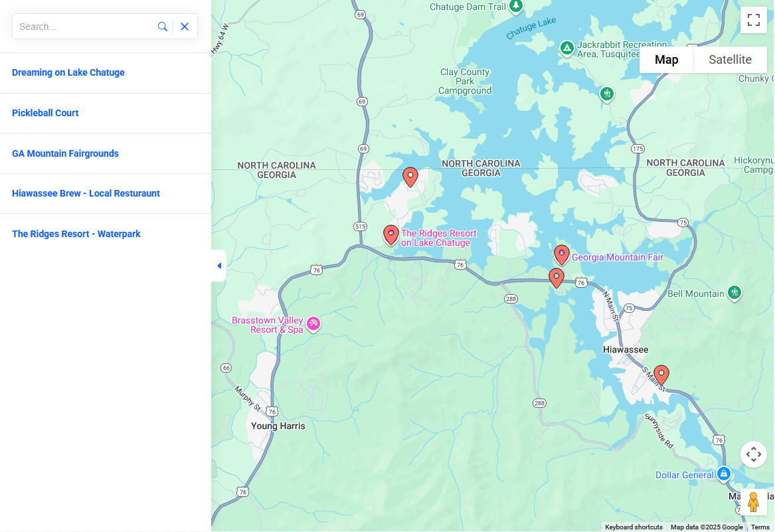This screenshot has width=775, height=532.
Task: Click the Street View pegman icon
Action: click(x=753, y=502)
